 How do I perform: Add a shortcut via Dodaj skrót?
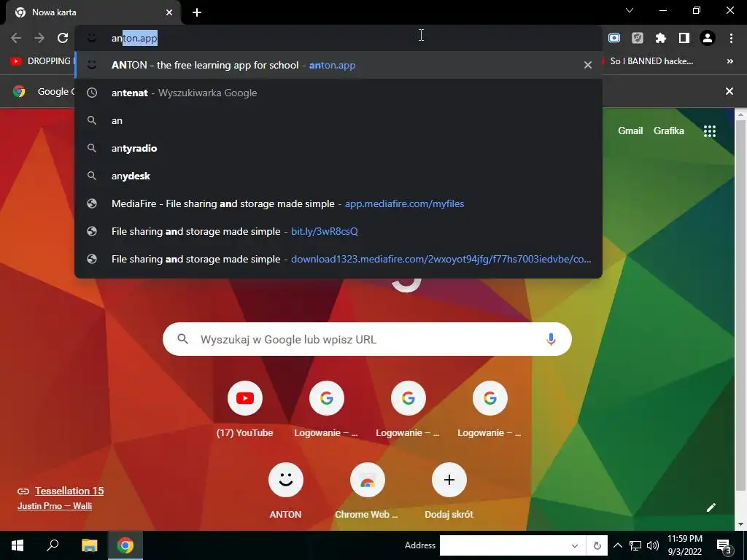[x=449, y=480]
